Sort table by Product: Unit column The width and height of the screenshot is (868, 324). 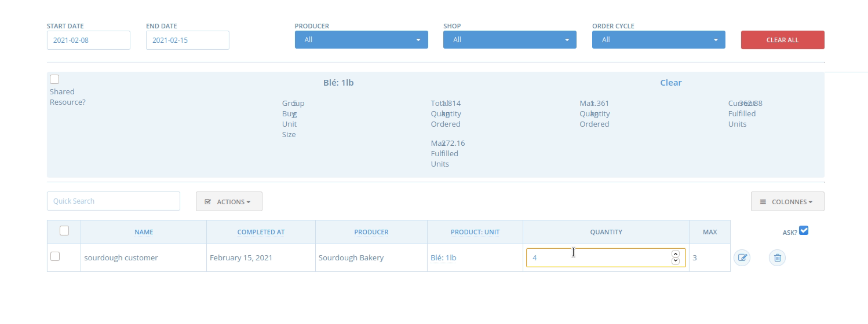point(475,232)
